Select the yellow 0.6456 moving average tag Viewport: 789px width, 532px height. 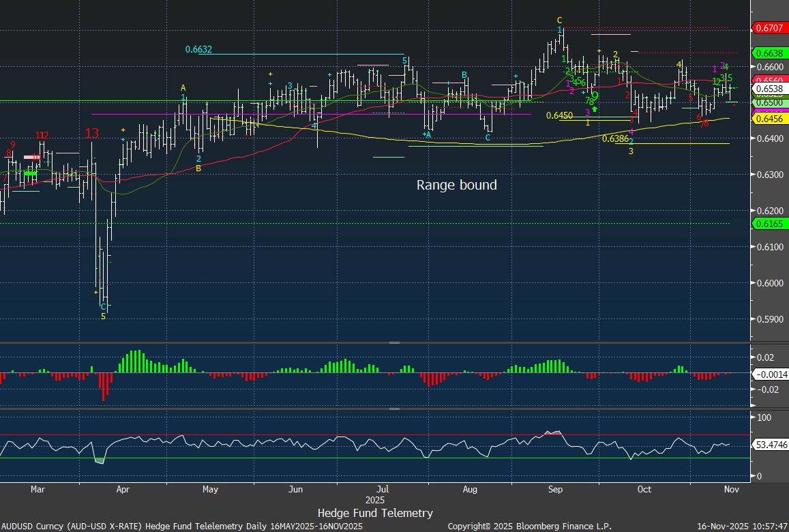[769, 119]
